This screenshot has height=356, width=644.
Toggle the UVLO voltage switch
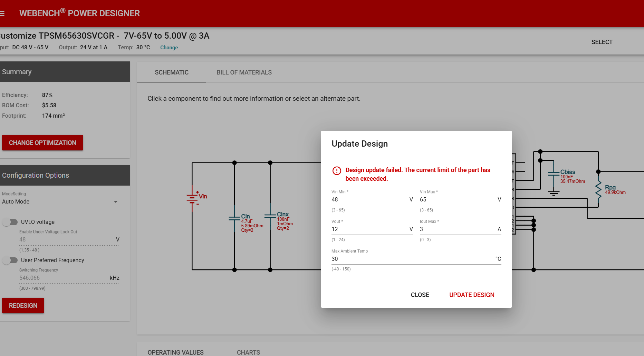tap(10, 222)
